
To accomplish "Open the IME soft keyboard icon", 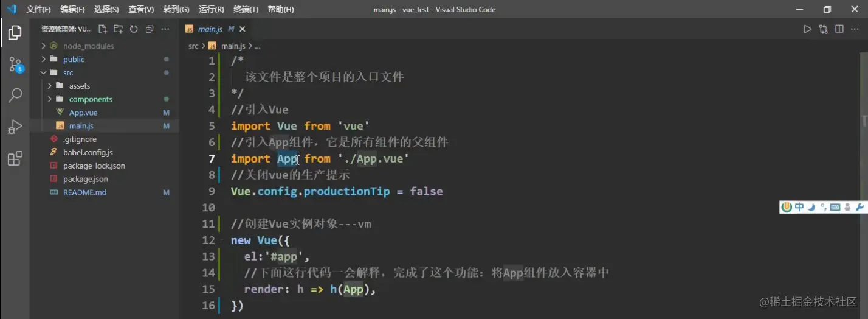I will (835, 207).
